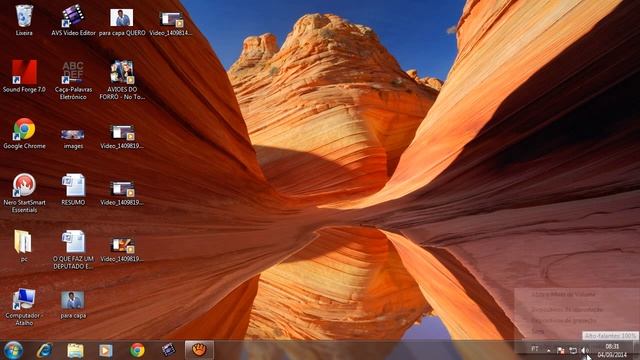Click the PT language indicator
Screen dimensions: 640x360
[x=535, y=349]
